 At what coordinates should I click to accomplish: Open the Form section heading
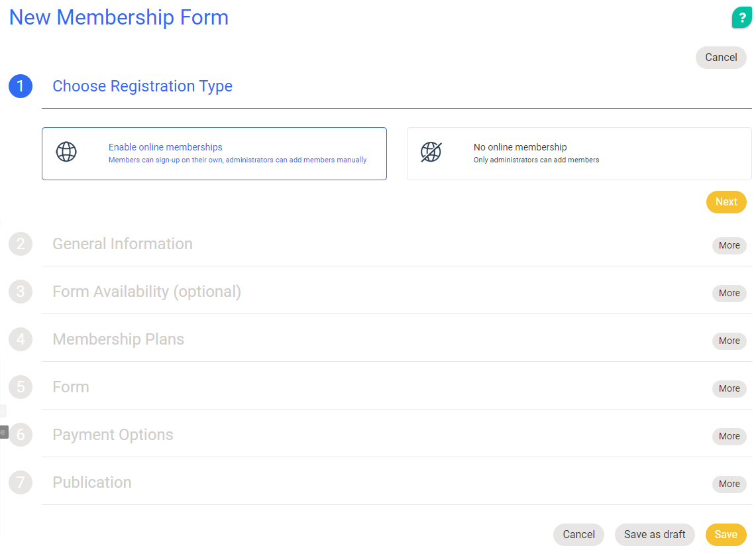tap(71, 387)
